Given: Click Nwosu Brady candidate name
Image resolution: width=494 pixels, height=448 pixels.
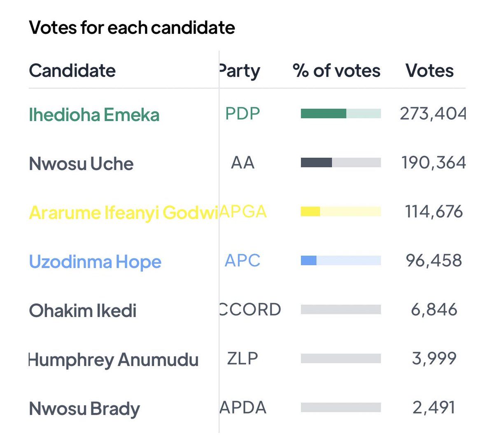Looking at the screenshot, I should click(84, 409).
